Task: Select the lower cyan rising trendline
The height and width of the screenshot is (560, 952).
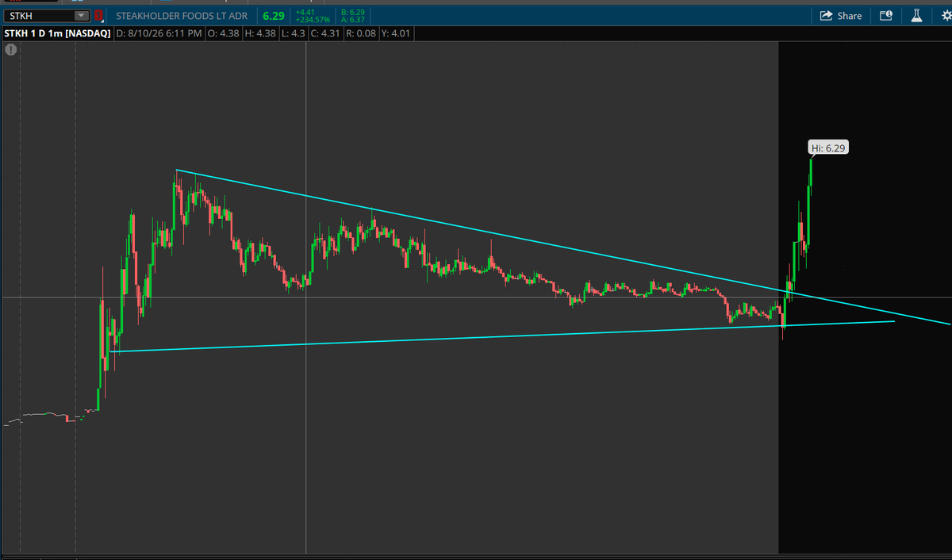Action: (x=503, y=336)
